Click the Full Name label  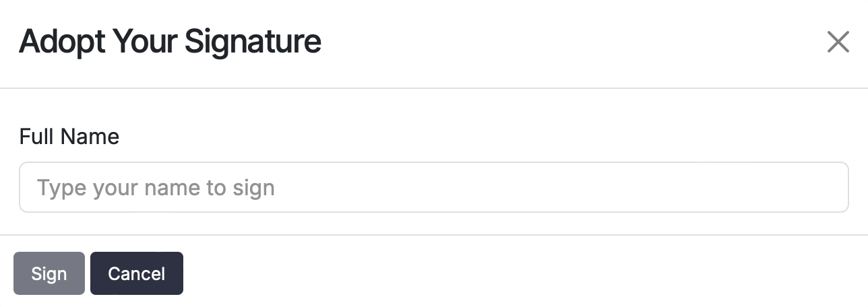pos(69,137)
